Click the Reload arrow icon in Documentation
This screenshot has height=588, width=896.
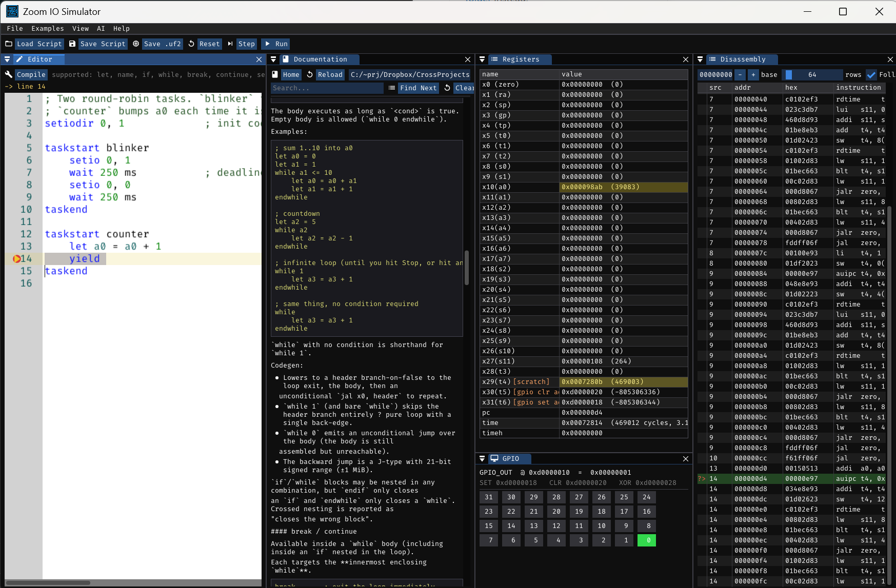[310, 75]
